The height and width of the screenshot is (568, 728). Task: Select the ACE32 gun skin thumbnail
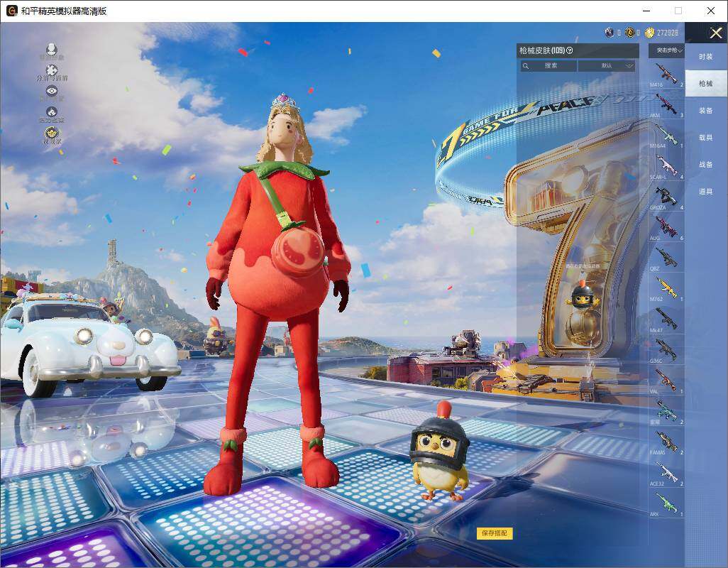pos(666,472)
